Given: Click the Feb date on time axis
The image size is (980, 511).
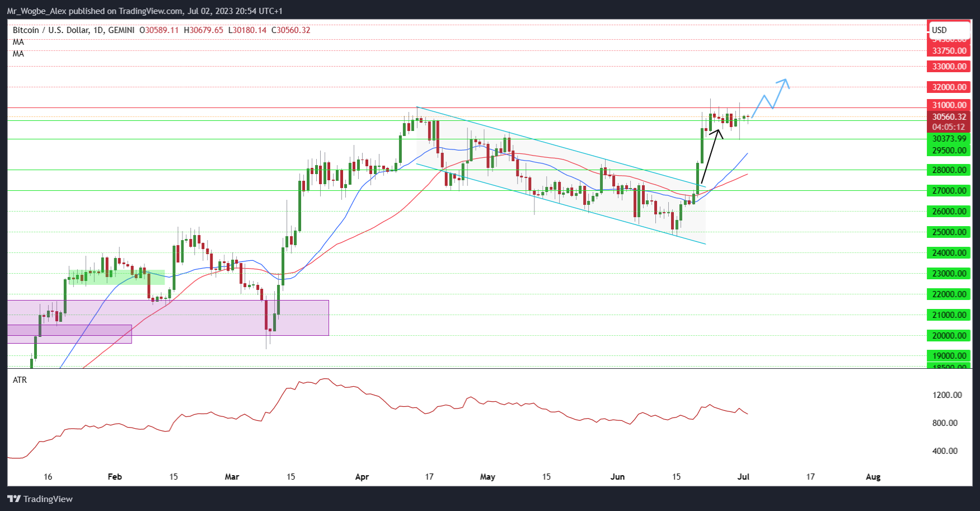Looking at the screenshot, I should 114,477.
